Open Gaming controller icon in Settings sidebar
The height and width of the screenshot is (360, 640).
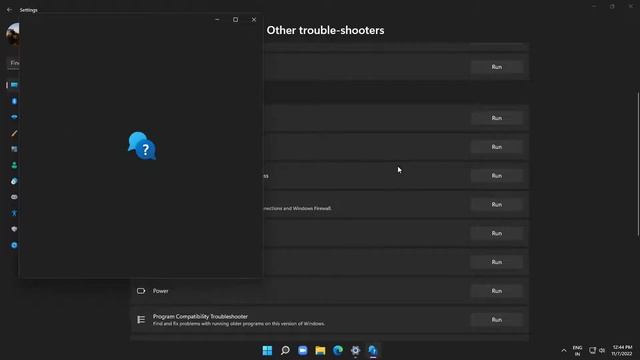click(x=14, y=197)
